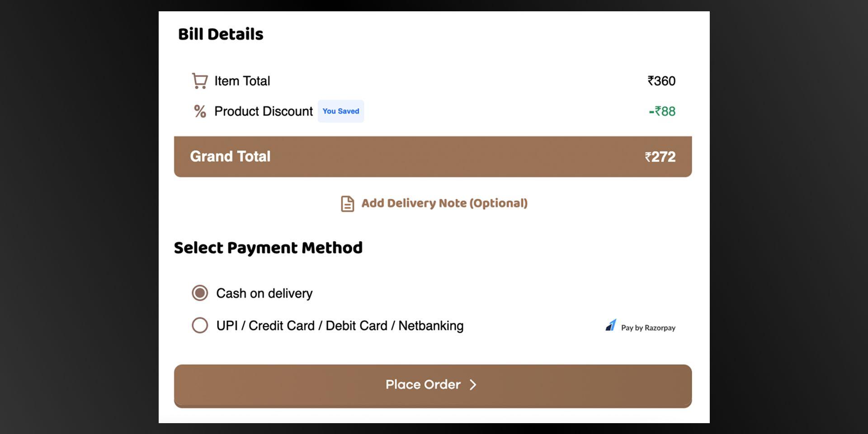
Task: Click the percent discount icon
Action: [200, 111]
